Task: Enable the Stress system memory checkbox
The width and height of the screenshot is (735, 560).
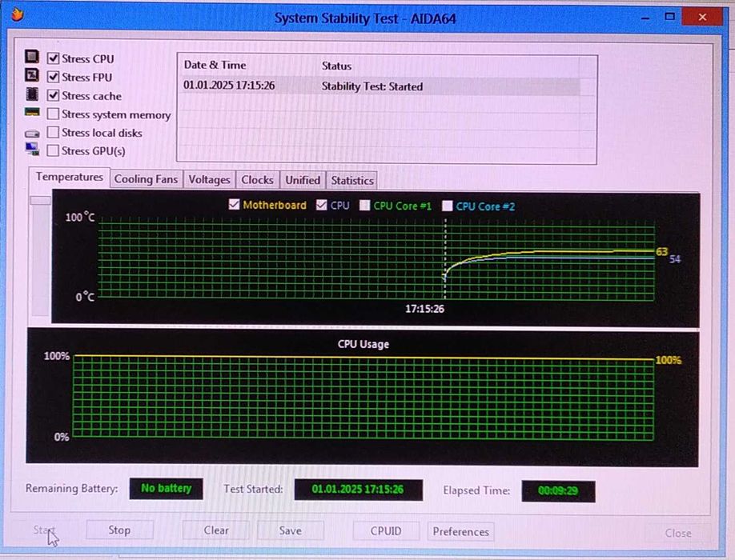Action: tap(53, 114)
